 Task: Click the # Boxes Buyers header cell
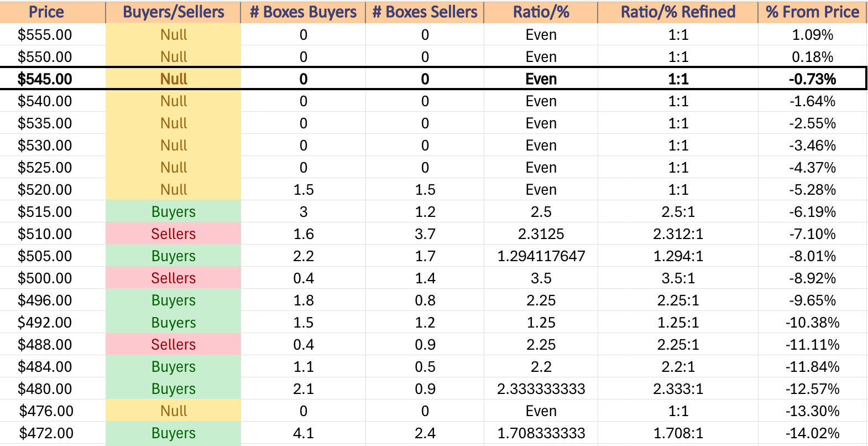click(x=303, y=12)
